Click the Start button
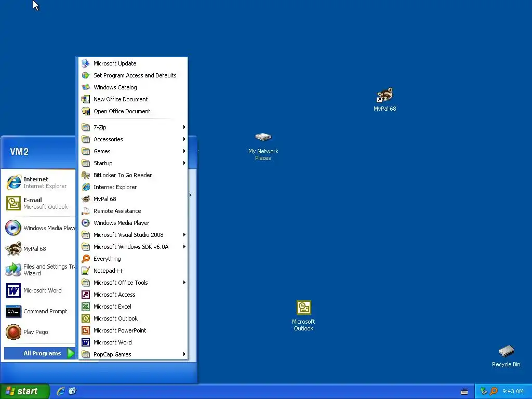 coord(24,391)
